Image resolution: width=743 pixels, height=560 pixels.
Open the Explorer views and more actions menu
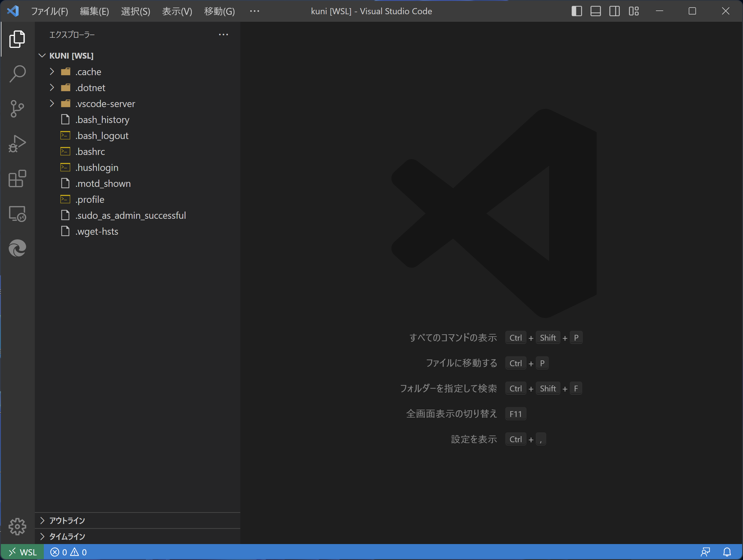(223, 35)
